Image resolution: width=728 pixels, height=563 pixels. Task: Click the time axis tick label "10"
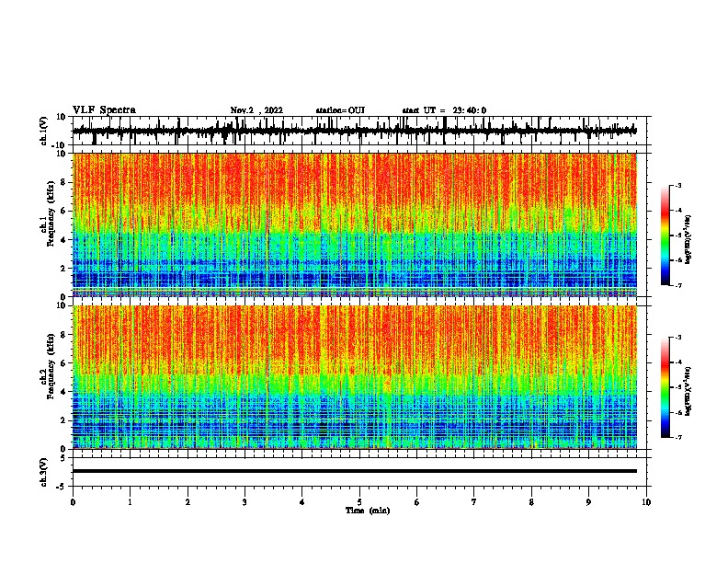click(646, 502)
